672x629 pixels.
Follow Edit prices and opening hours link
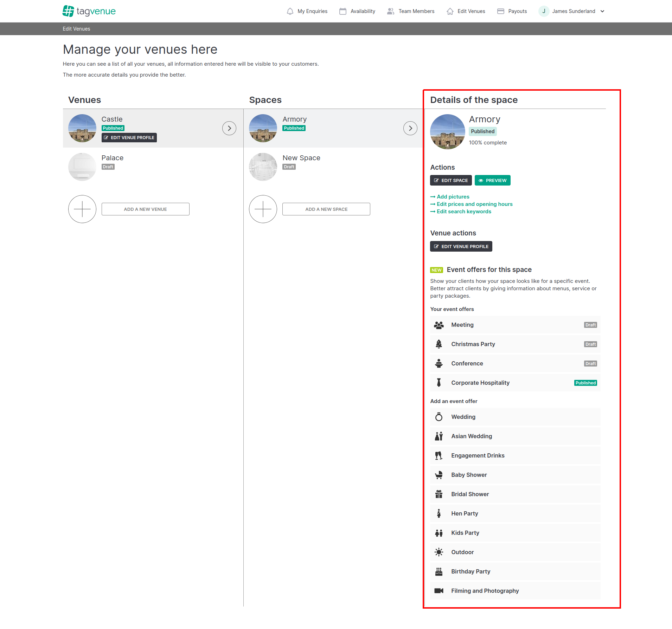[x=472, y=204]
